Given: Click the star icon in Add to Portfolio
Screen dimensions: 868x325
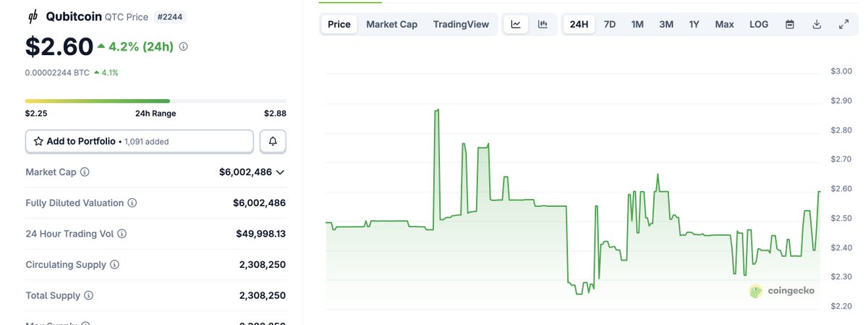Looking at the screenshot, I should point(38,141).
